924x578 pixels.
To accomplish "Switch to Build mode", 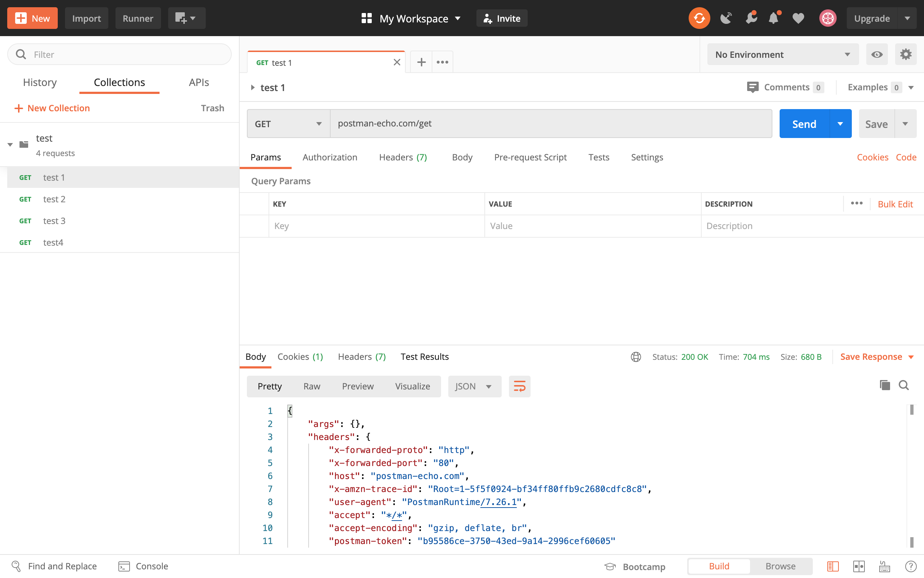I will coord(719,566).
